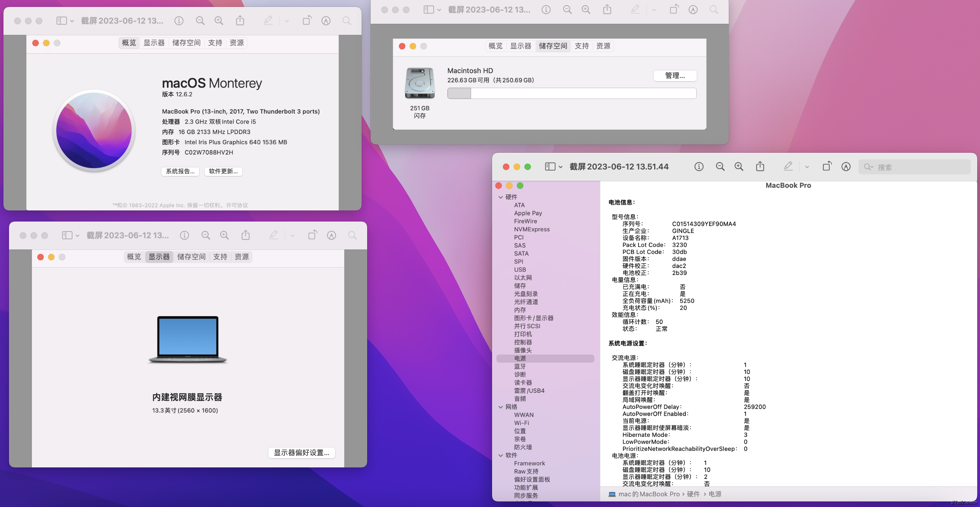980x507 pixels.
Task: Zoom in using the 13.51.44 window toolbar
Action: click(739, 167)
